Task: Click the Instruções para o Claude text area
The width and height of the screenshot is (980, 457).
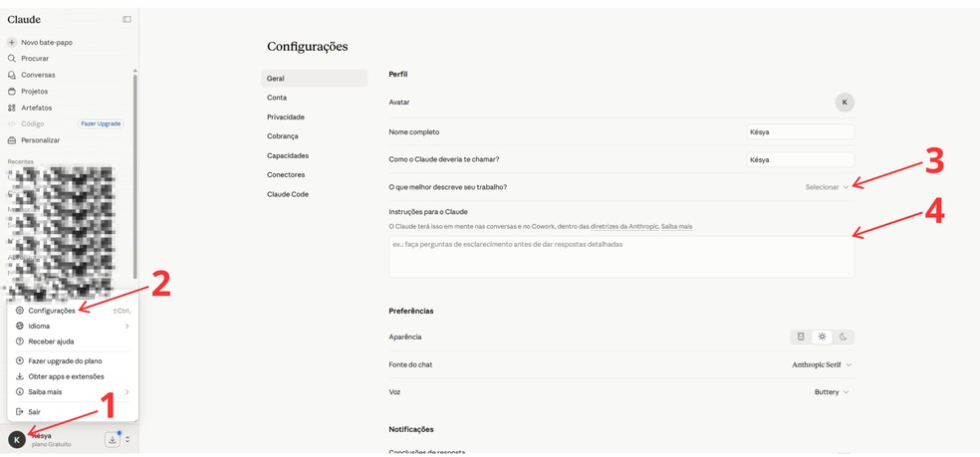Action: (x=621, y=257)
